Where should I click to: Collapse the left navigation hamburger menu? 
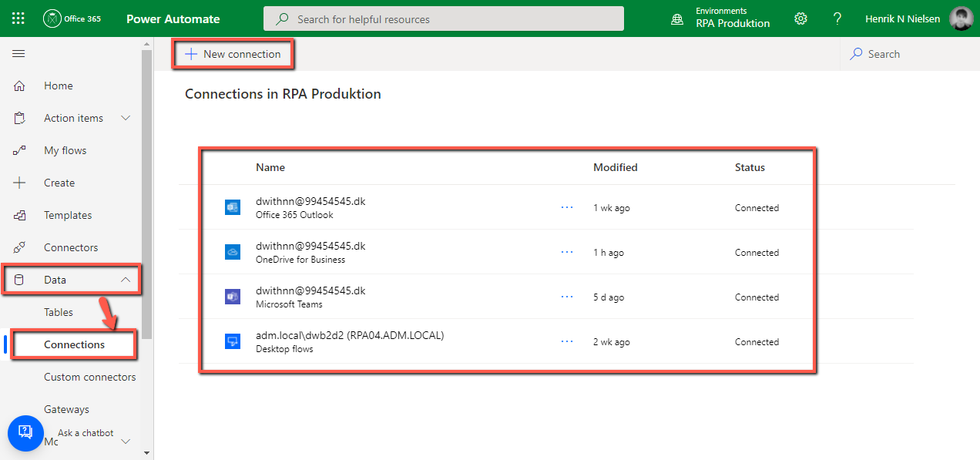tap(18, 54)
